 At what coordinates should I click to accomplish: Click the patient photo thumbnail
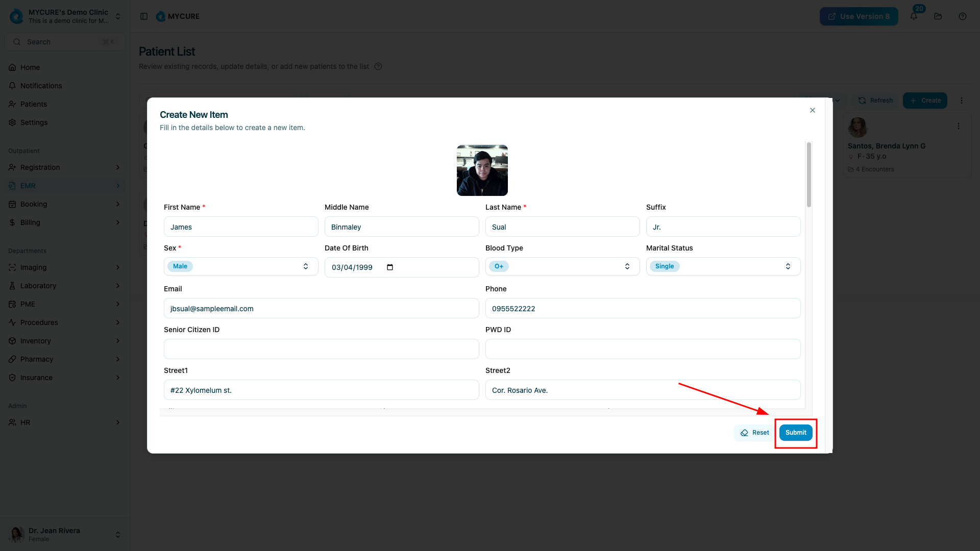coord(482,170)
